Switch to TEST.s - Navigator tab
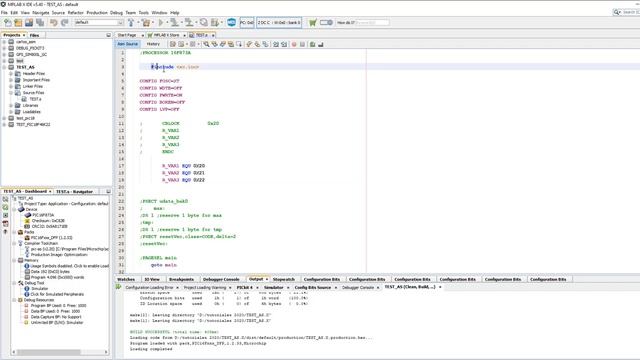640x360 pixels. (74, 191)
